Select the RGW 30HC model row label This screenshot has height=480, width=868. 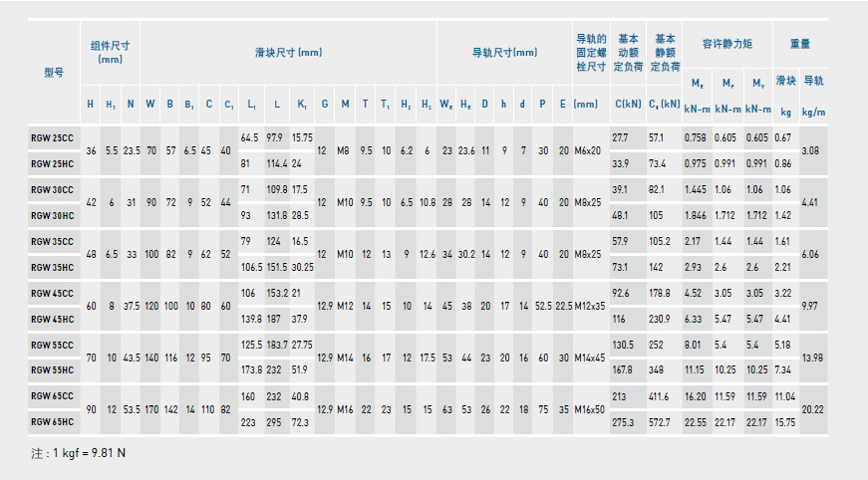pos(53,214)
